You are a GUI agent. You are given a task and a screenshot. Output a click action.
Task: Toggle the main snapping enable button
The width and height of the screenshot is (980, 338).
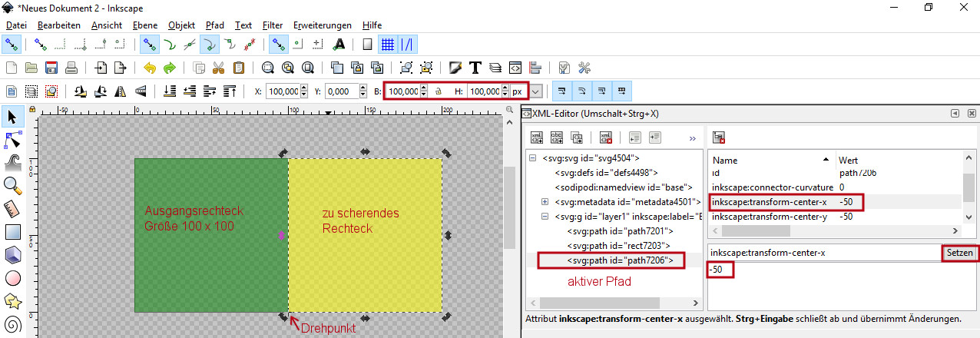click(11, 44)
